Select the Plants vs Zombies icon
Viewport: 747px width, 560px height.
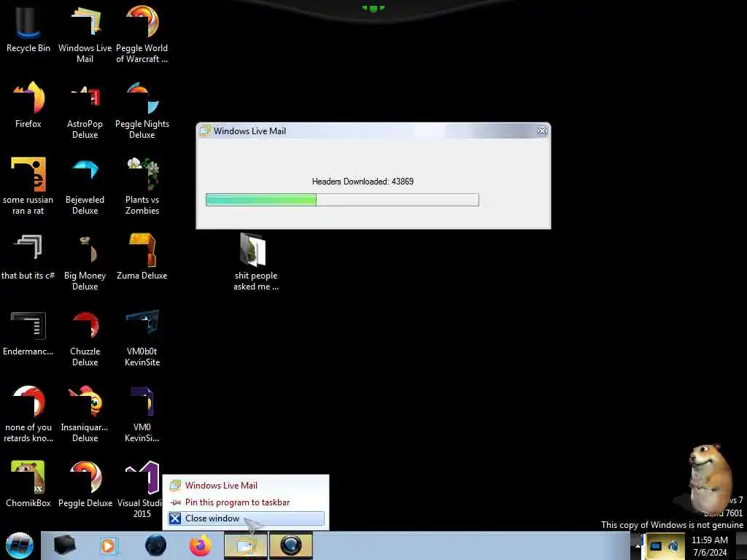[142, 186]
